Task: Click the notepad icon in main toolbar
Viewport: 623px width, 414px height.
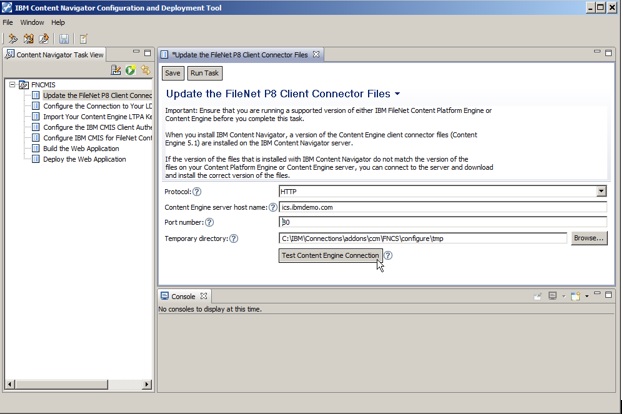Action: [x=83, y=39]
